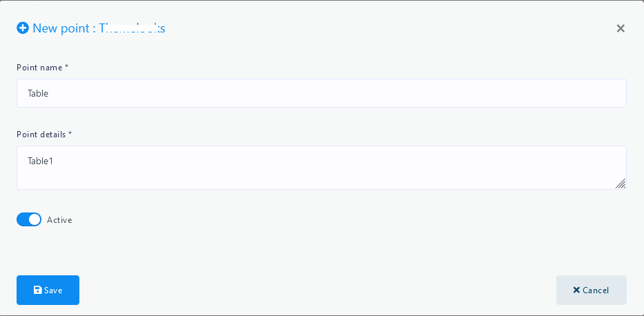Click the plus circle icon beside New point
This screenshot has width=644, height=316.
[x=23, y=28]
